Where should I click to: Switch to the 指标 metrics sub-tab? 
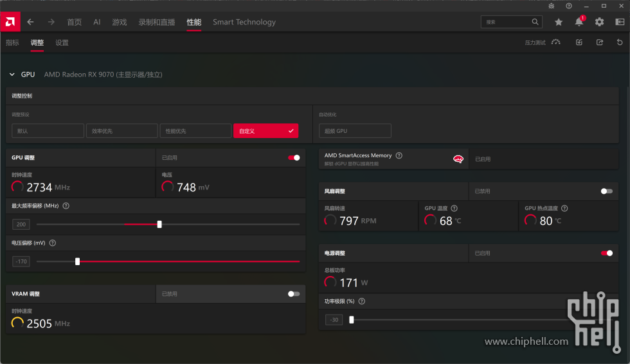(x=12, y=42)
